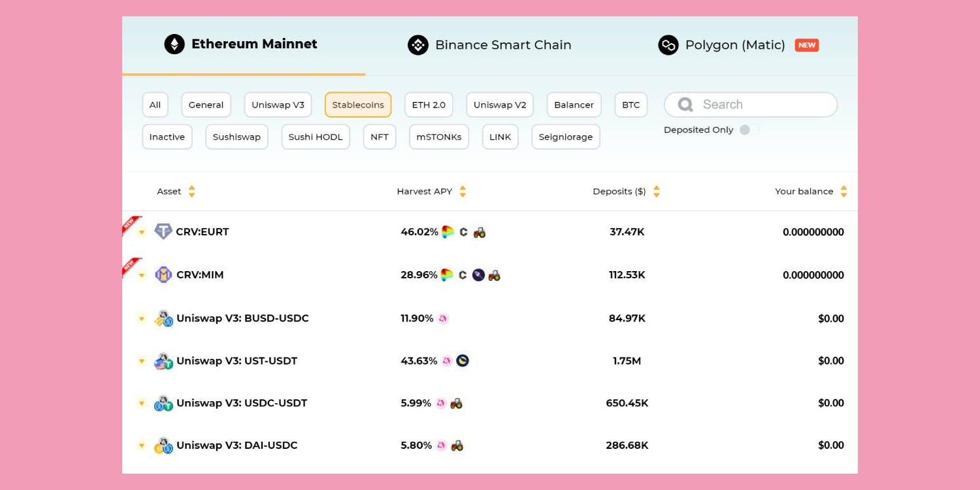Screen dimensions: 980x490
Task: Click the Polygon logo icon
Action: point(668,45)
